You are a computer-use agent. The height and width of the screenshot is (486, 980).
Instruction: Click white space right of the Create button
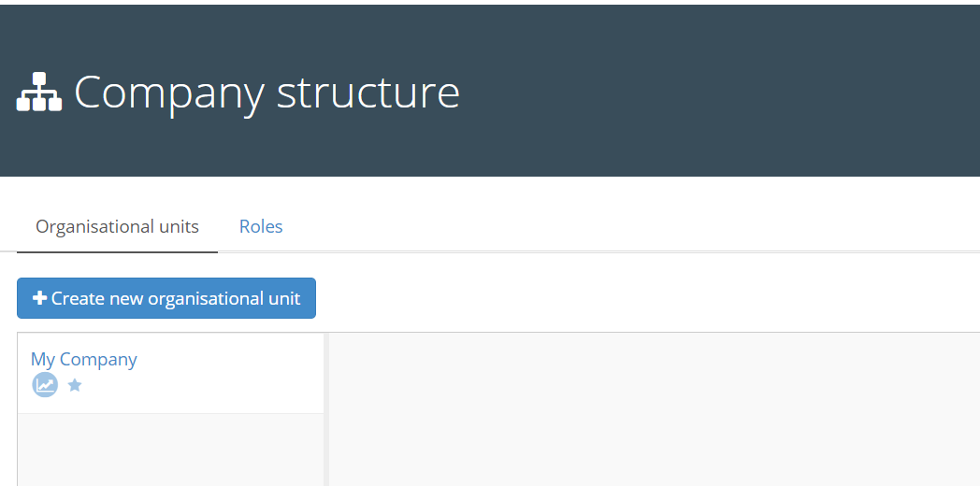[647, 298]
